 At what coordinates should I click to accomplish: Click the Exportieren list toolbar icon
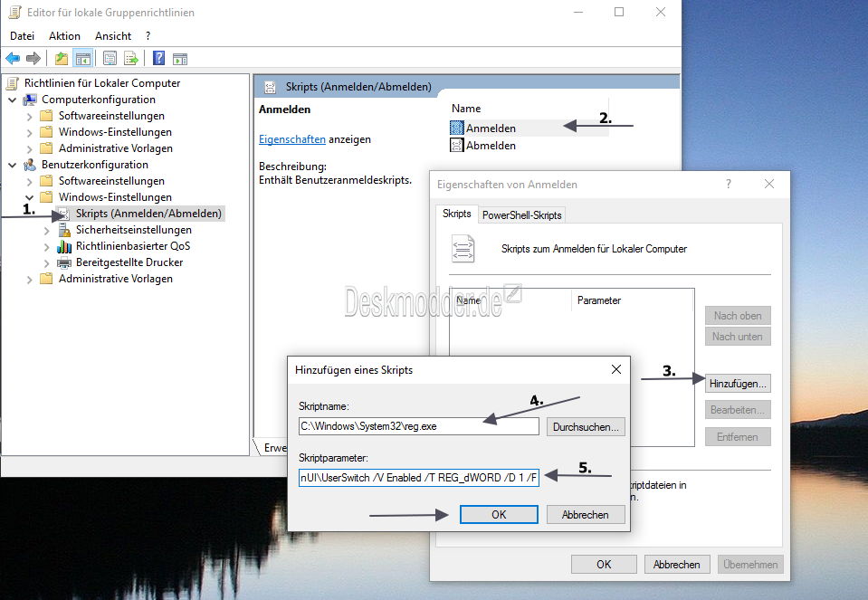(129, 58)
